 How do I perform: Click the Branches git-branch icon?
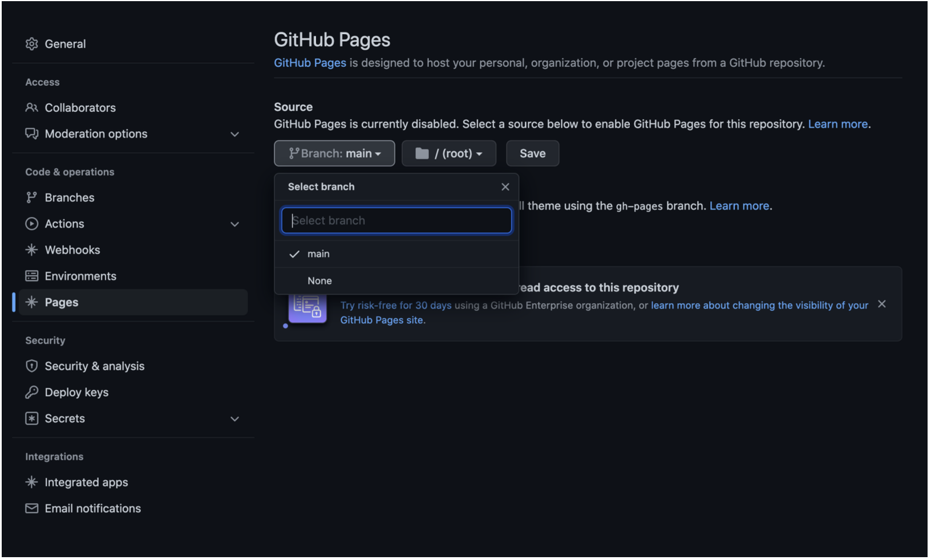[x=31, y=198]
